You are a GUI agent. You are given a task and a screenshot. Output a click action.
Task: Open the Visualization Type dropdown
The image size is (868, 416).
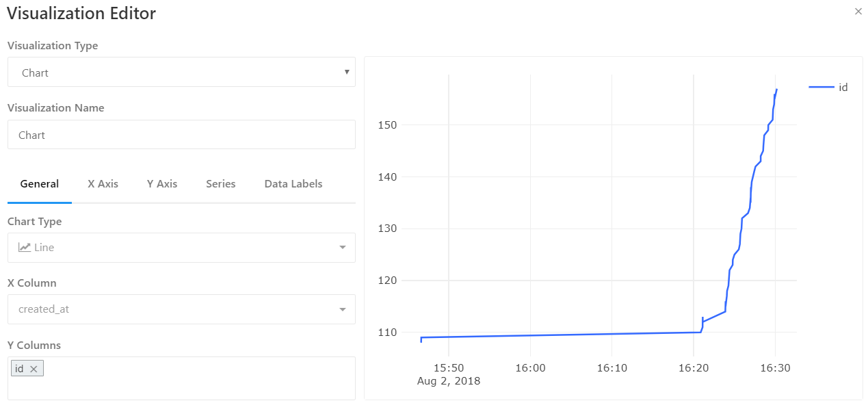[x=181, y=72]
